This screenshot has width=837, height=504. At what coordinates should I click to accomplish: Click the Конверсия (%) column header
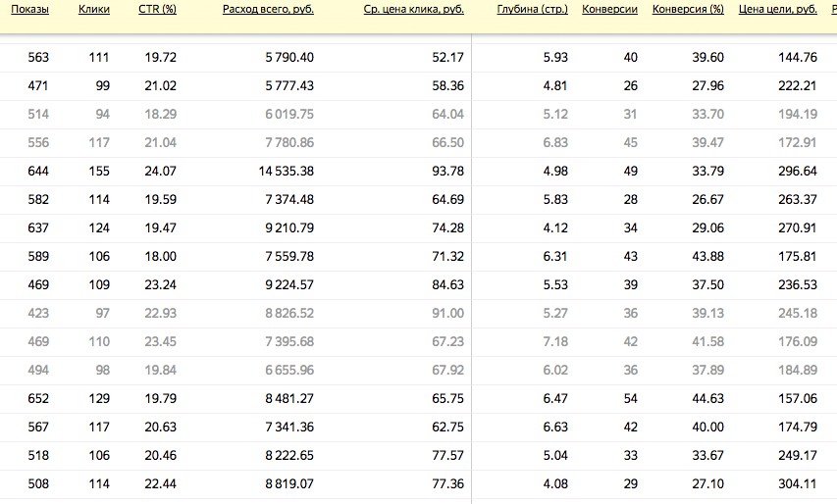point(688,9)
